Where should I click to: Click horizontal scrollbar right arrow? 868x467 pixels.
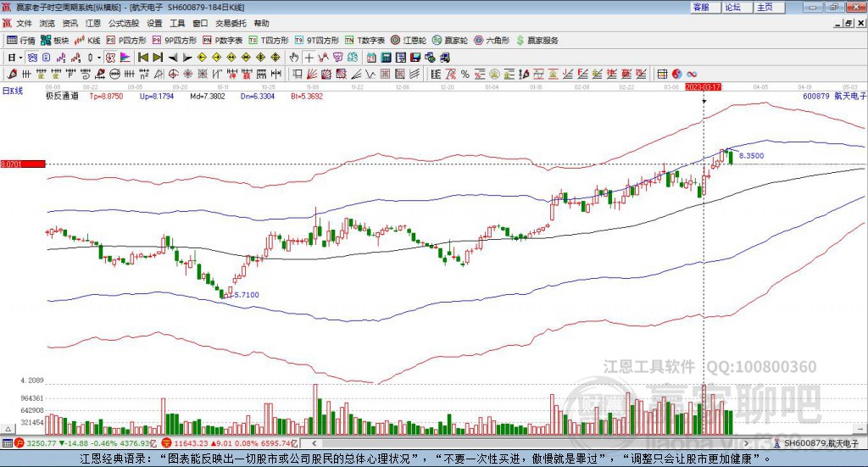(x=746, y=443)
